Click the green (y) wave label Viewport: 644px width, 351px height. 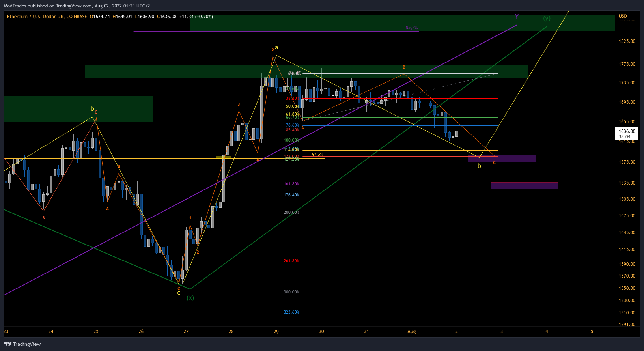click(x=547, y=18)
